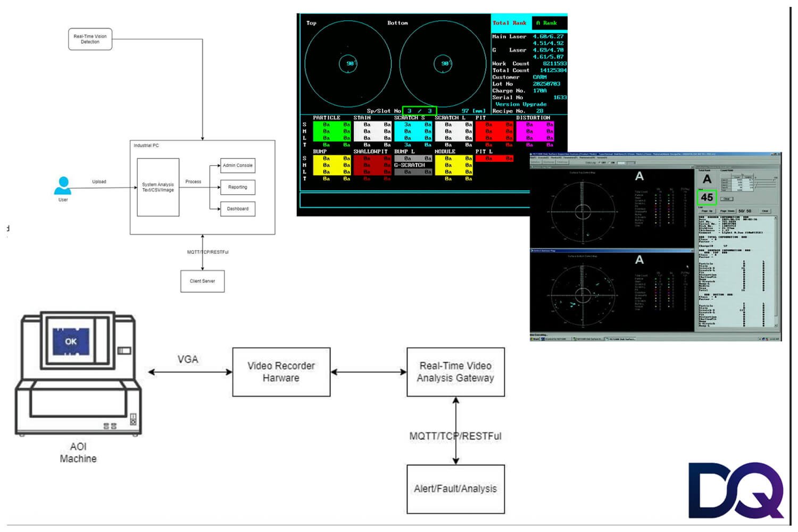Click the Client Server box
Screen dimensions: 798x532
202,281
